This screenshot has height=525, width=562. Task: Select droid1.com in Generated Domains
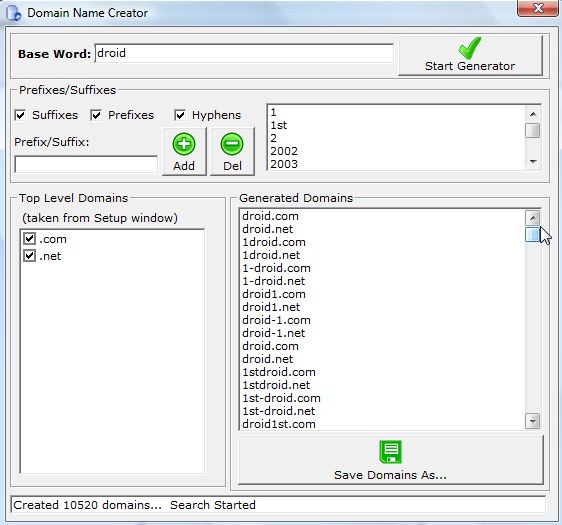pos(382,294)
